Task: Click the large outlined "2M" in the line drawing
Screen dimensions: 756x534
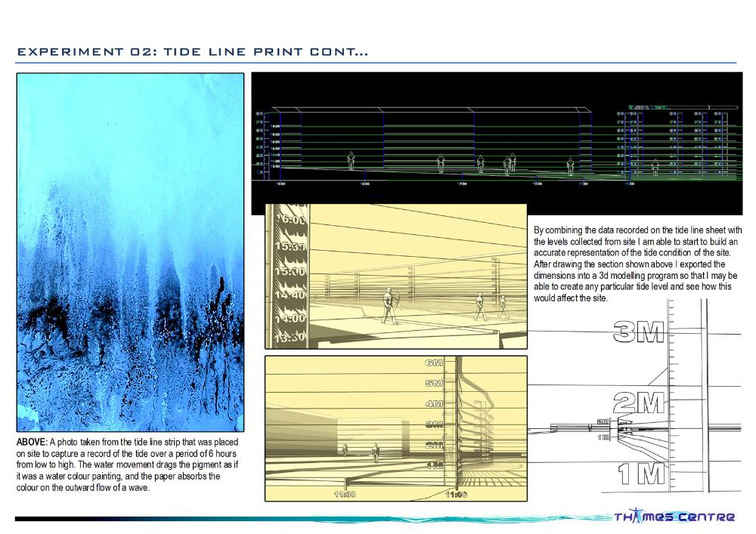Action: pyautogui.click(x=638, y=403)
